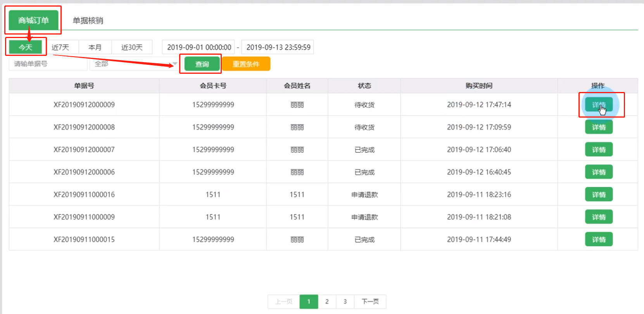Image resolution: width=644 pixels, height=314 pixels.
Task: Select the 本月 date filter
Action: pyautogui.click(x=95, y=47)
